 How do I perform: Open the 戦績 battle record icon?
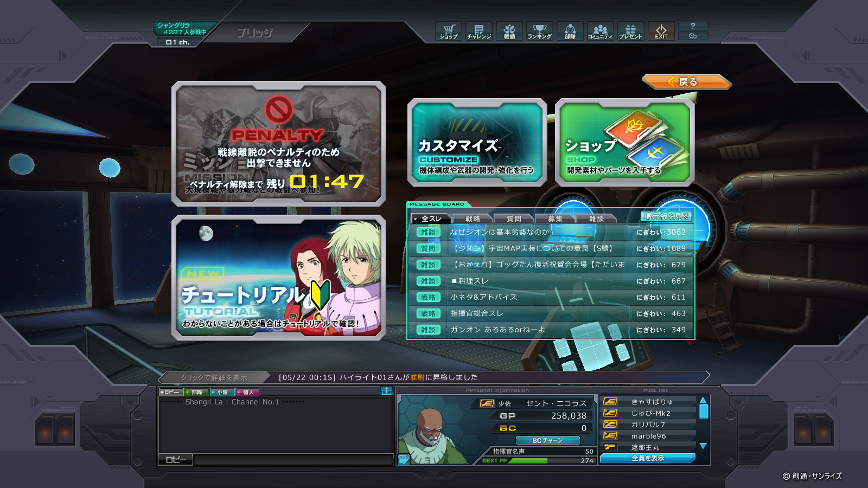509,31
